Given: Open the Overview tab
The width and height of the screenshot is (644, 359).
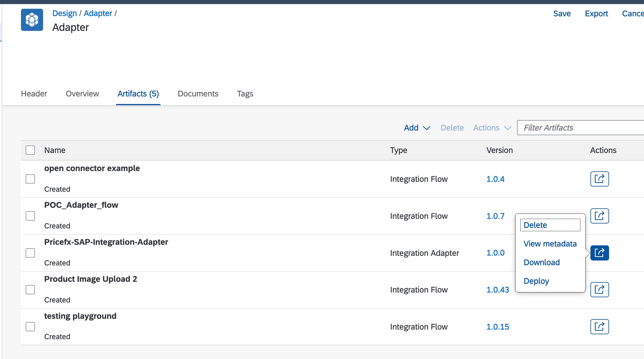Looking at the screenshot, I should (82, 94).
